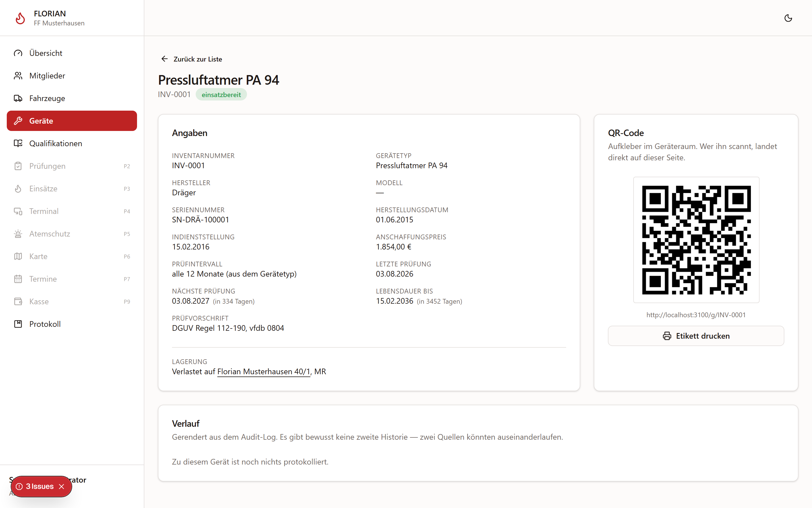Open Fahrzeuge truck icon
The image size is (812, 508).
point(18,98)
